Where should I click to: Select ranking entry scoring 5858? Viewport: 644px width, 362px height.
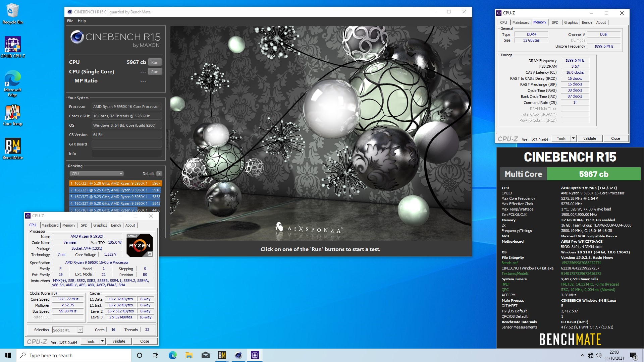click(x=115, y=197)
